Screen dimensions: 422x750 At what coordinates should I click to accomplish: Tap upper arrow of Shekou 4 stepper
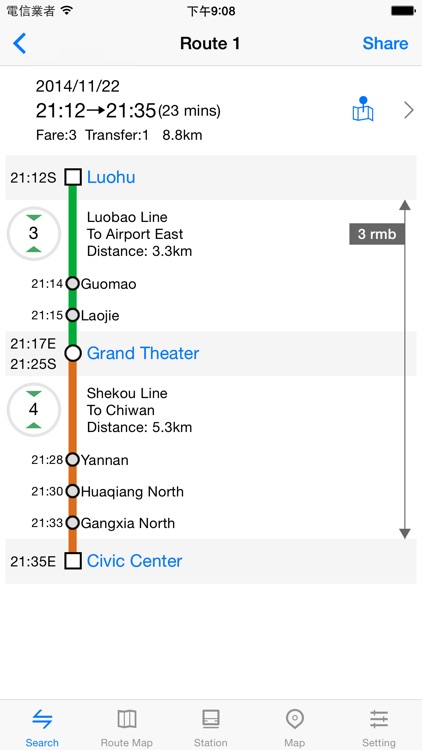(x=34, y=394)
